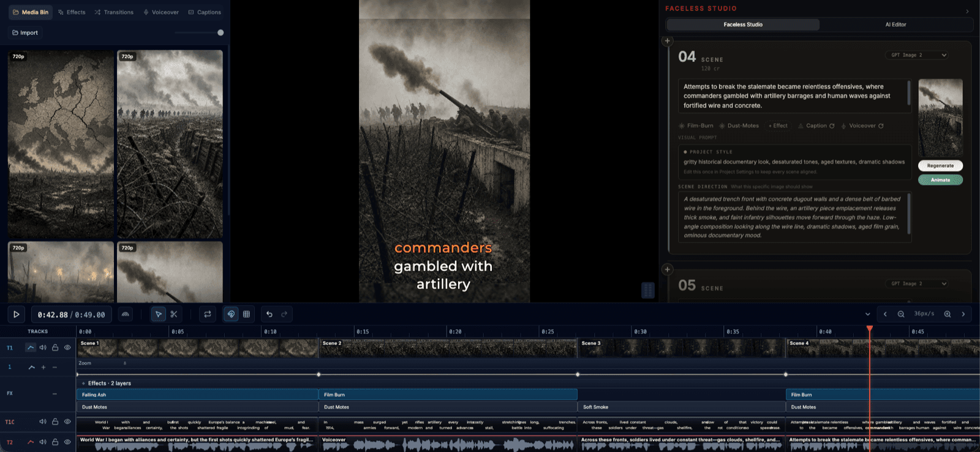The height and width of the screenshot is (452, 980).
Task: Zoom out the timeline
Action: click(x=901, y=314)
